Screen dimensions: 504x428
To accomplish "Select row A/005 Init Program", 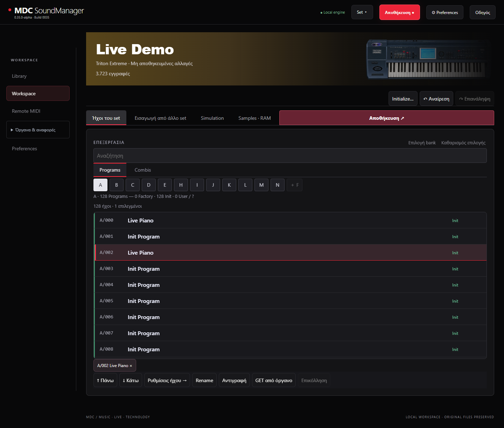I will click(290, 301).
